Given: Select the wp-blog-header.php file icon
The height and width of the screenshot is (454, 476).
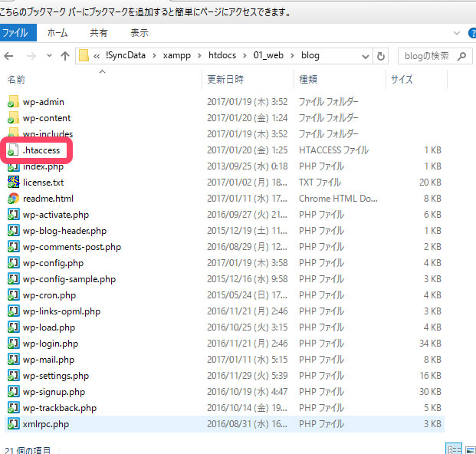Looking at the screenshot, I should tap(13, 231).
